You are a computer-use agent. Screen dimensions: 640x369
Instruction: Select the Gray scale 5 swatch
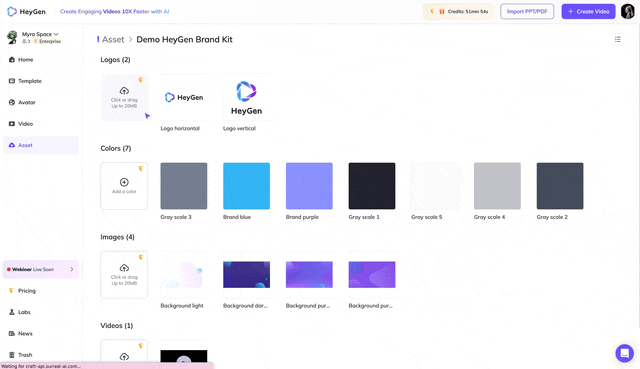tap(435, 186)
